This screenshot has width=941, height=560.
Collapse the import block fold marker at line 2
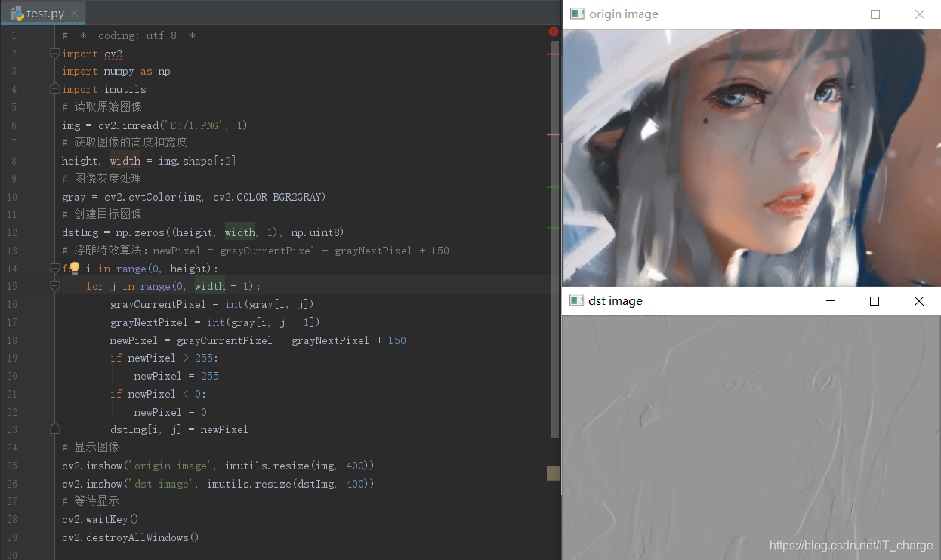[x=54, y=54]
